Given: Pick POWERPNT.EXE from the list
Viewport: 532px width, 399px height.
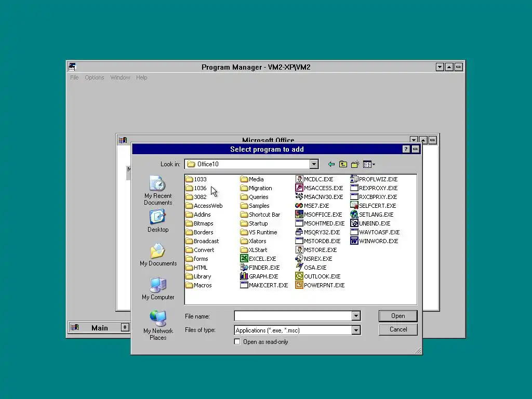Looking at the screenshot, I should pyautogui.click(x=320, y=285).
